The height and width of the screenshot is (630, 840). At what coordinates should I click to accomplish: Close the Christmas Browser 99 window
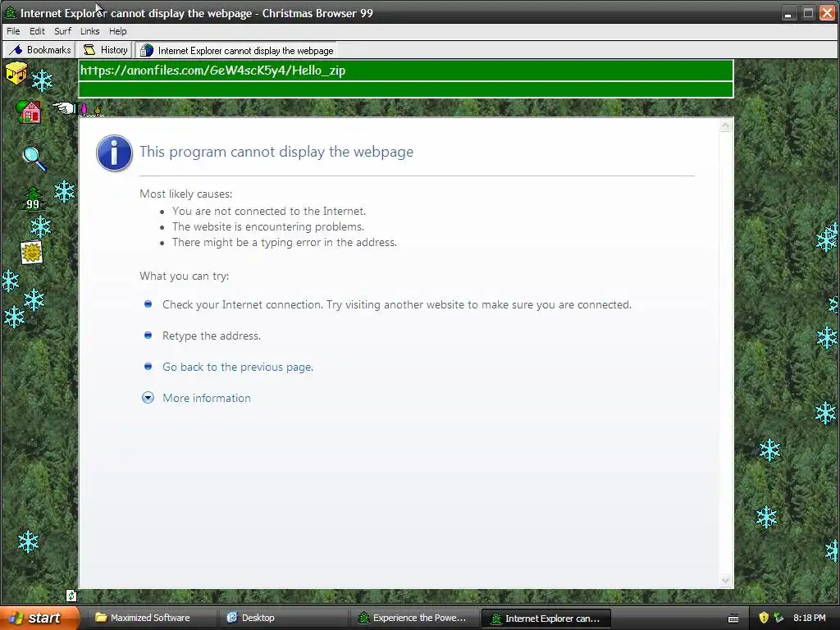click(x=829, y=13)
